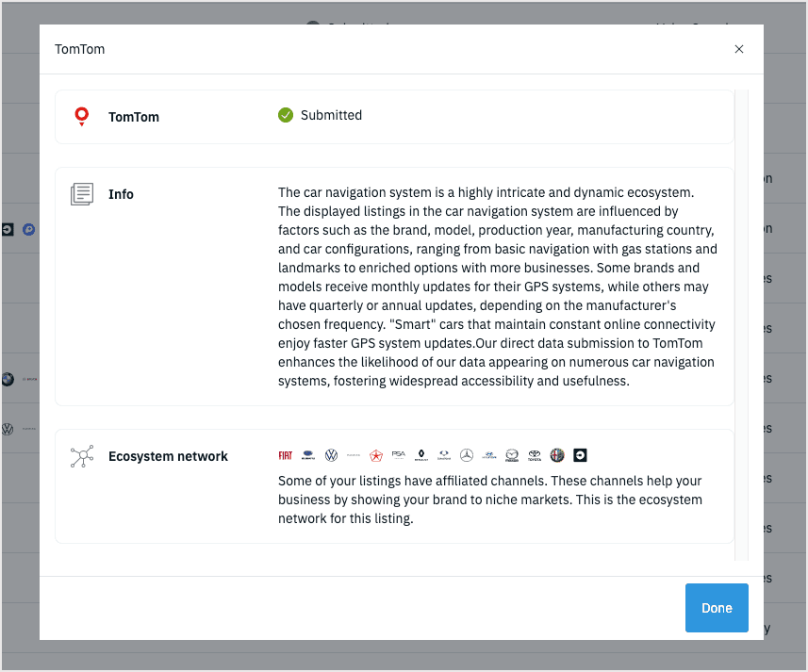Click the Hyundai logo icon
This screenshot has height=672, width=808.
click(489, 455)
